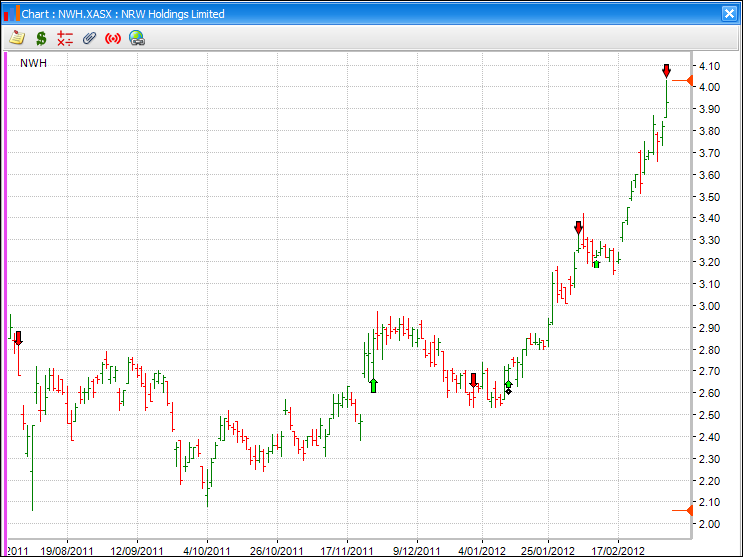Click the 9/12/2011 date label
The image size is (743, 557).
click(x=417, y=551)
